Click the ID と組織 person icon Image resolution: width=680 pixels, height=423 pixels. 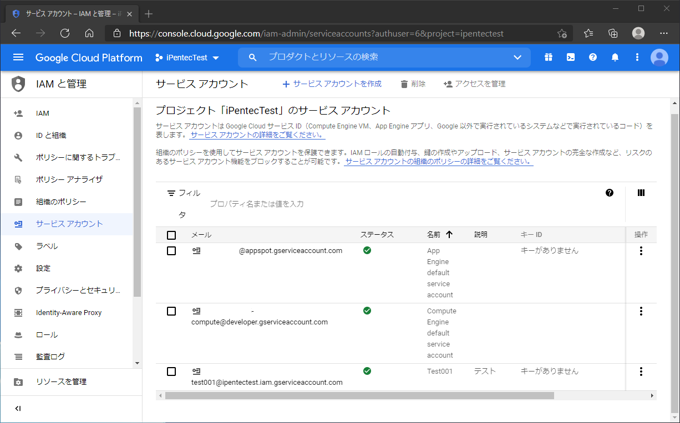(x=18, y=135)
